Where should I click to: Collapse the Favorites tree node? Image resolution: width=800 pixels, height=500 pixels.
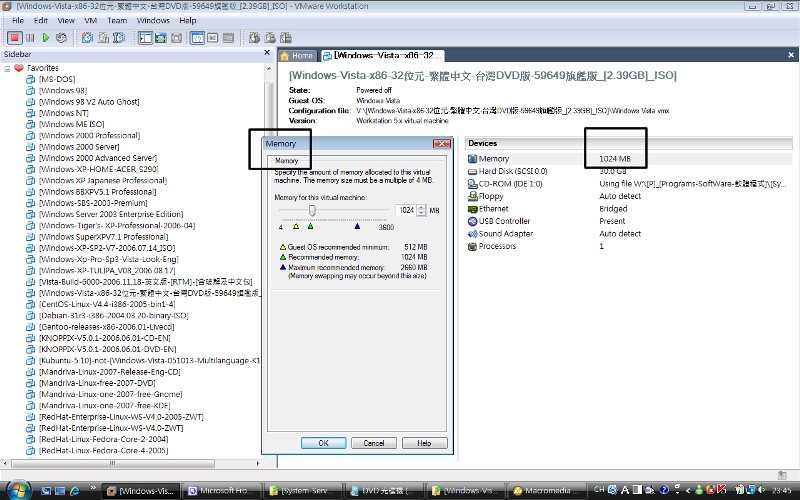pyautogui.click(x=7, y=68)
